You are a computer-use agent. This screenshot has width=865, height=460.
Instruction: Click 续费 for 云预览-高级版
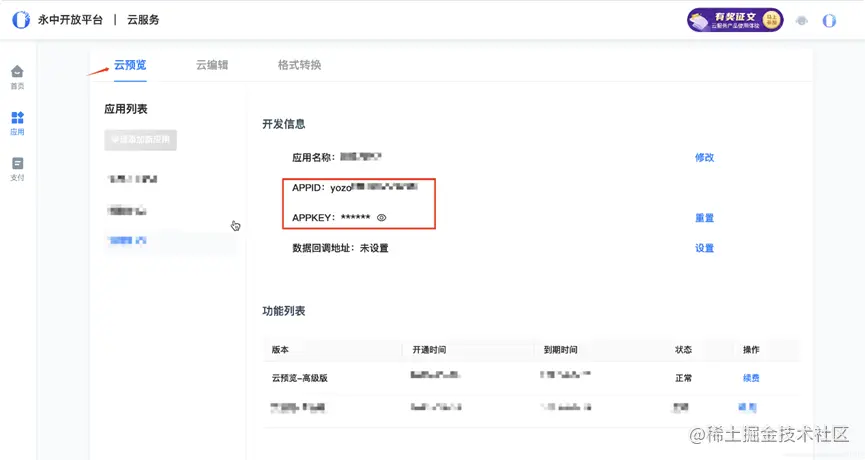[751, 378]
